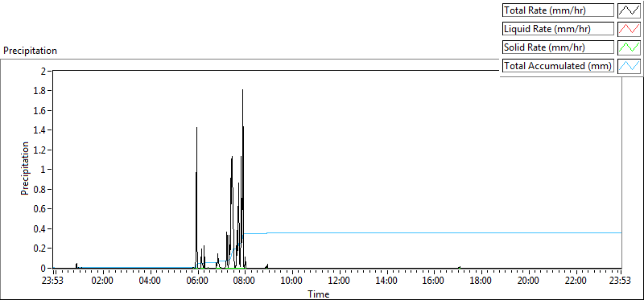
Task: Click the blue Total Accumulated plot icon
Action: tap(629, 66)
